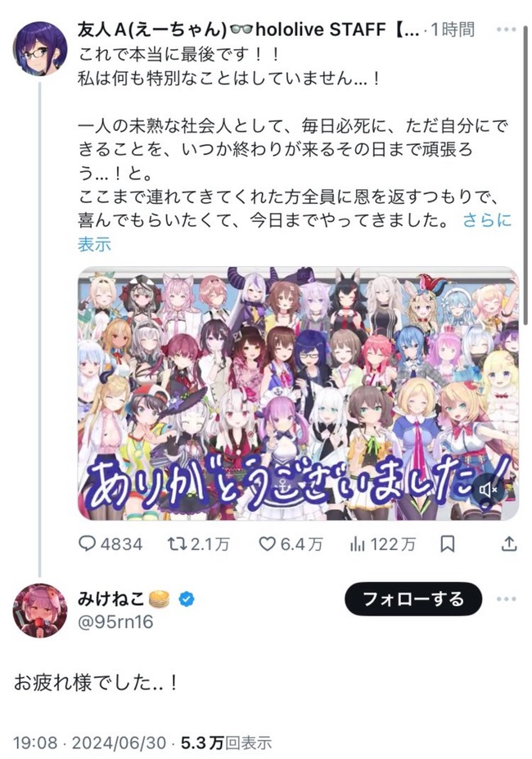532x759 pixels.
Task: Like the post with the 6.4万 heart icon
Action: pyautogui.click(x=267, y=544)
